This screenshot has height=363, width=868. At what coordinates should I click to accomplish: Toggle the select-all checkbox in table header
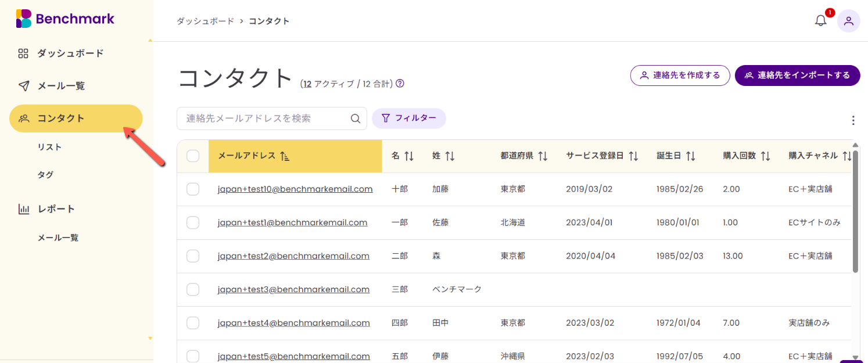(193, 156)
